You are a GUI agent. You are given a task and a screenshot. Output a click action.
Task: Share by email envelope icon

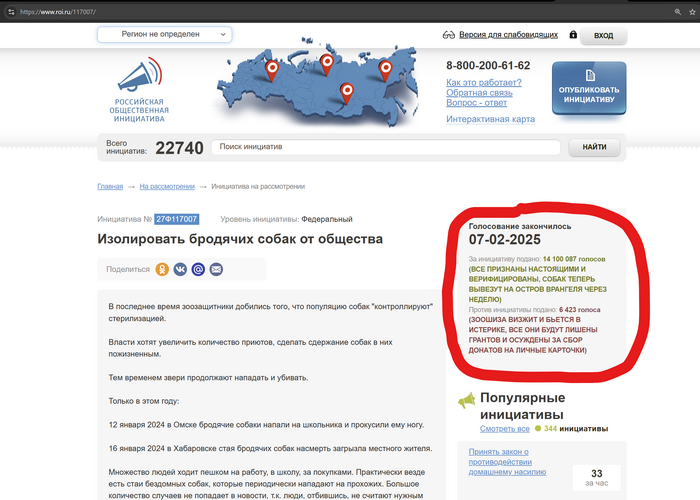216,269
